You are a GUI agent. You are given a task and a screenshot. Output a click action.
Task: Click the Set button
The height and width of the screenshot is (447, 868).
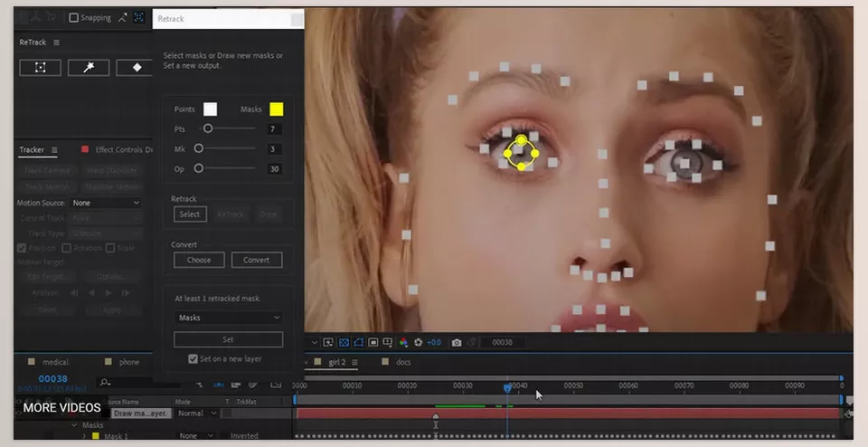pos(228,339)
